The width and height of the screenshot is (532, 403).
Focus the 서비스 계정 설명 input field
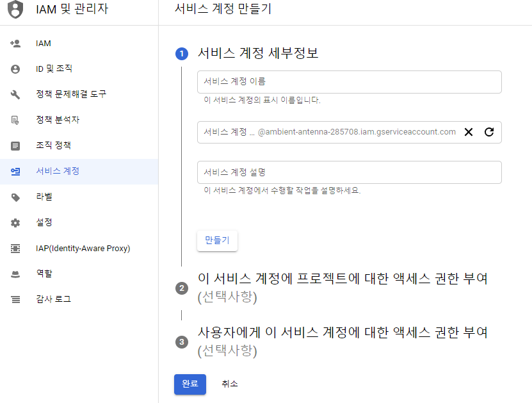point(350,172)
